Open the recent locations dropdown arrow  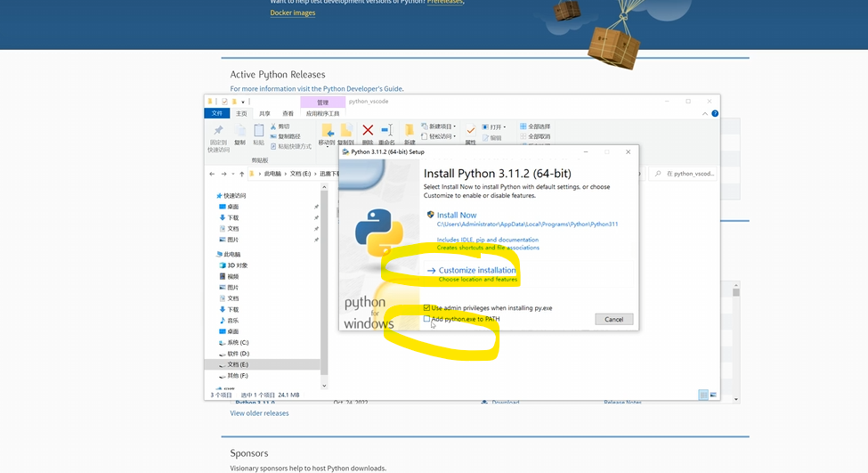point(233,174)
